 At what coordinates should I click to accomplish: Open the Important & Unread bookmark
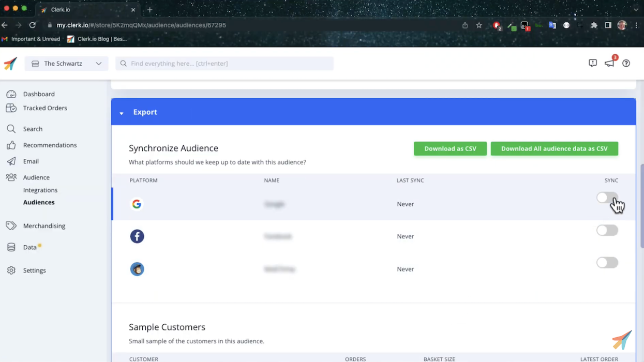(31, 39)
